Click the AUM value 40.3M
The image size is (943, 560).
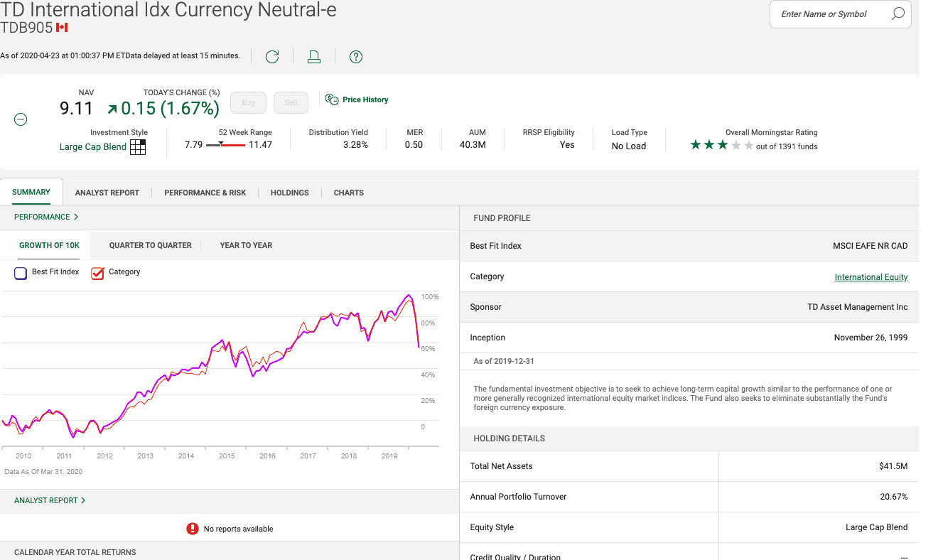tap(473, 145)
